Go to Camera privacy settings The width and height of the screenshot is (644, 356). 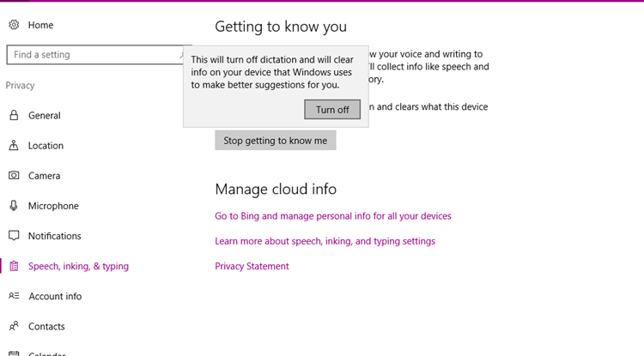tap(44, 176)
